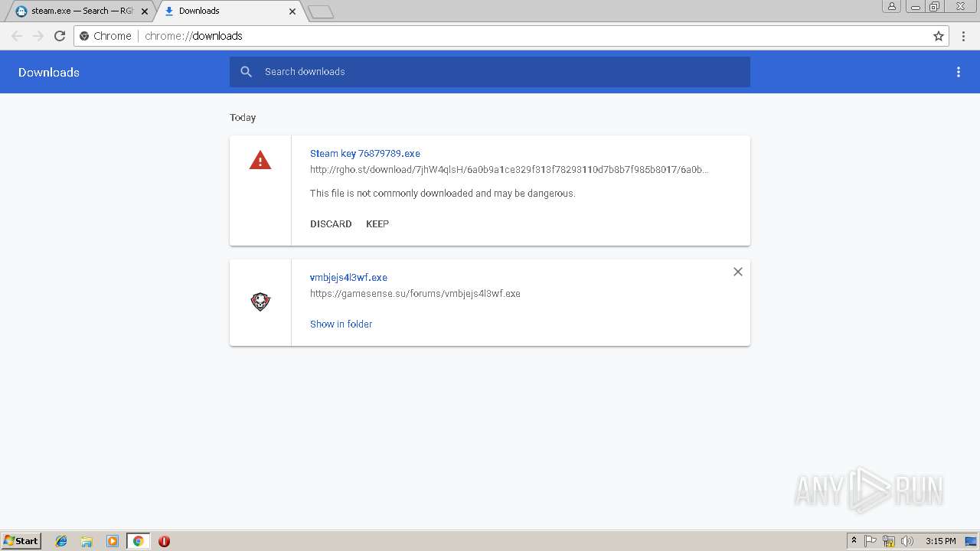
Task: Open the Steam key 76879789.exe link
Action: point(365,154)
